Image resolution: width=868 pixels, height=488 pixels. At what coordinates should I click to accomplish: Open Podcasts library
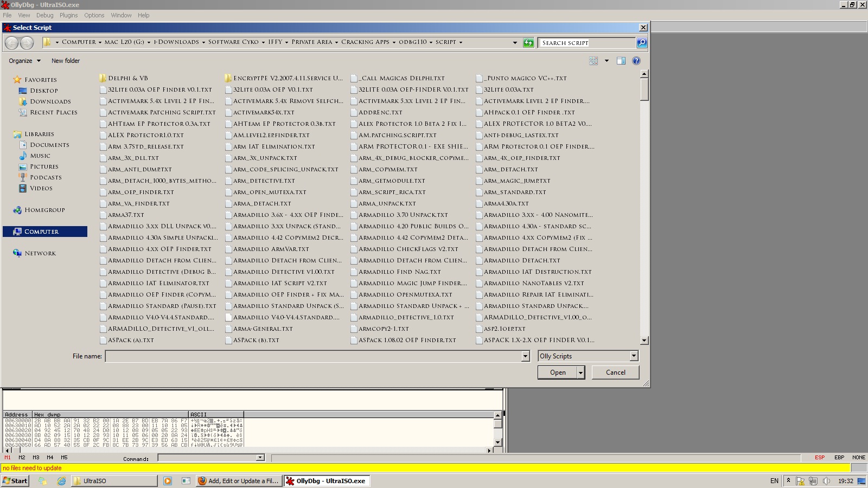(x=41, y=177)
